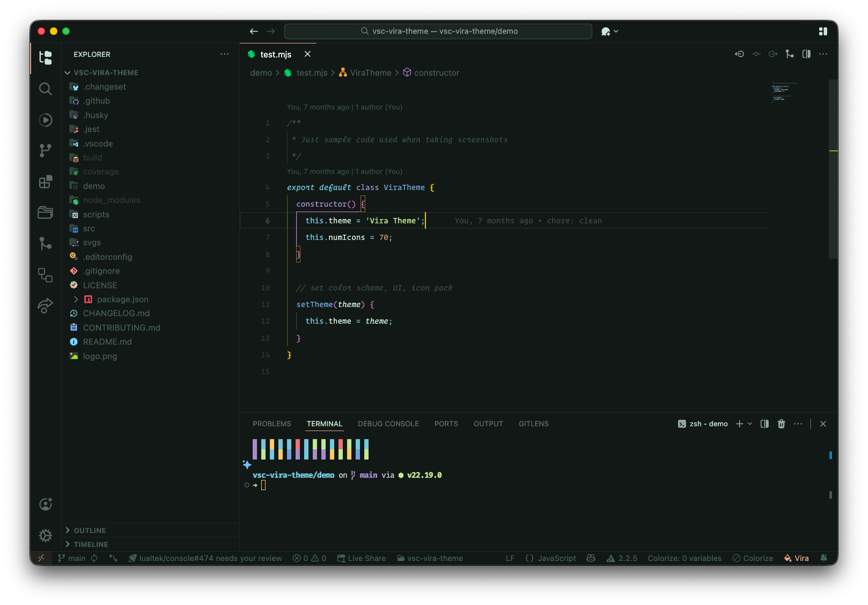Open the Source Control view
The image size is (868, 605).
(46, 150)
